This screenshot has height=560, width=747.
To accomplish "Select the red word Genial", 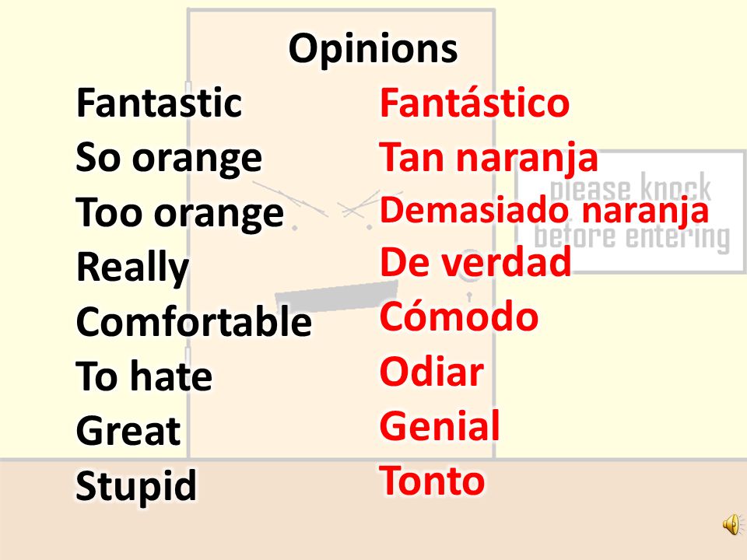I will [440, 425].
